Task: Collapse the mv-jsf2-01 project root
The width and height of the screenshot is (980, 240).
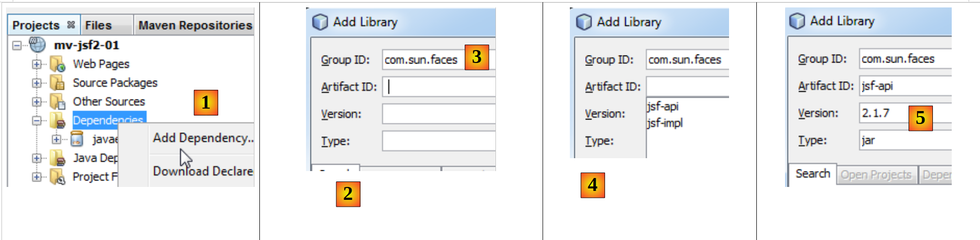Action: 17,45
